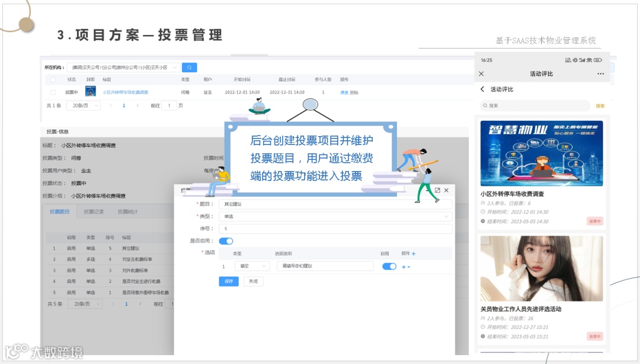The height and width of the screenshot is (364, 640).
Task: Click 删除 in the vote row
Action: pyautogui.click(x=354, y=92)
